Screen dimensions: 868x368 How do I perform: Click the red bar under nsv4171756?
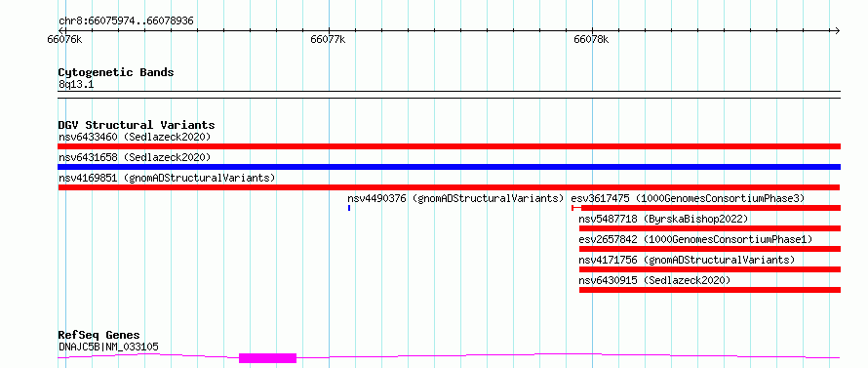pos(710,269)
